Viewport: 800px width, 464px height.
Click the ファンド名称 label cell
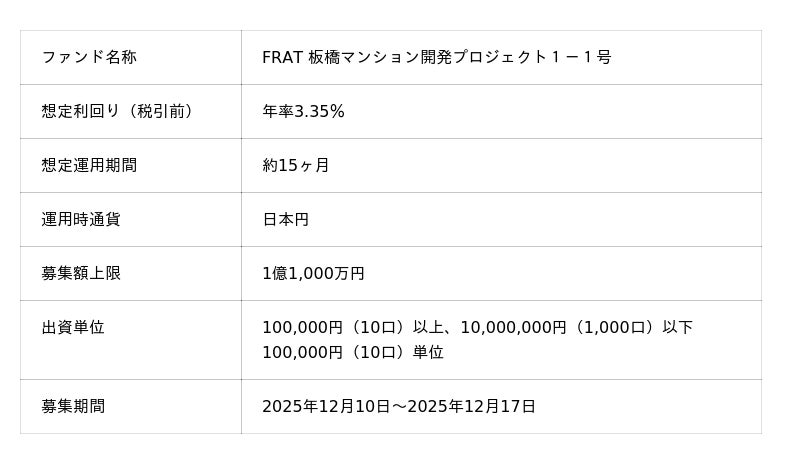pos(89,57)
